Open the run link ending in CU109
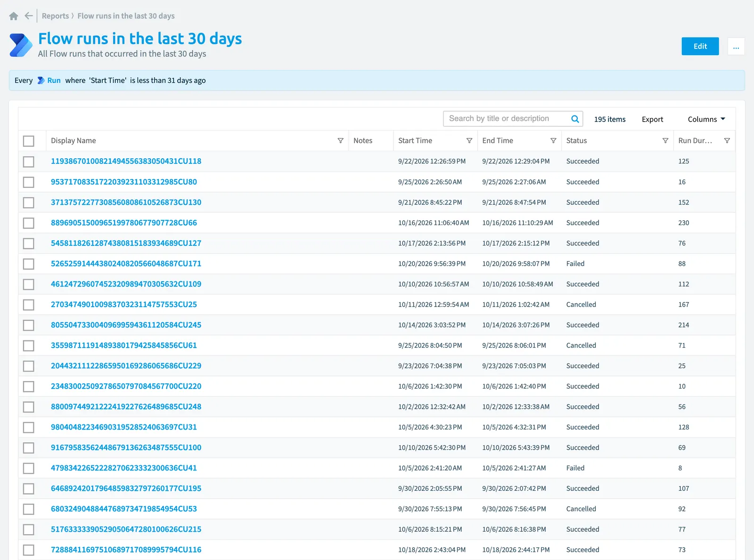 (x=126, y=284)
